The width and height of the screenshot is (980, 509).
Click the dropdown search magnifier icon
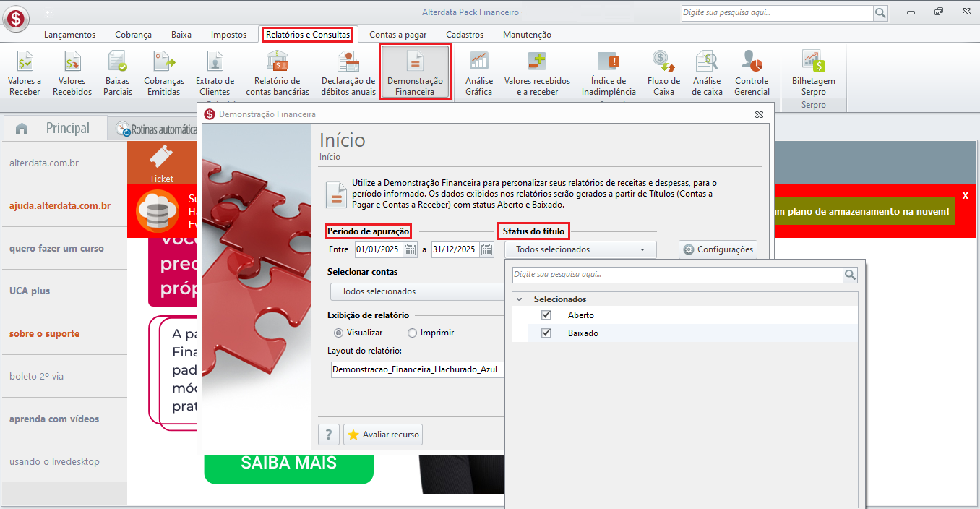click(x=850, y=275)
